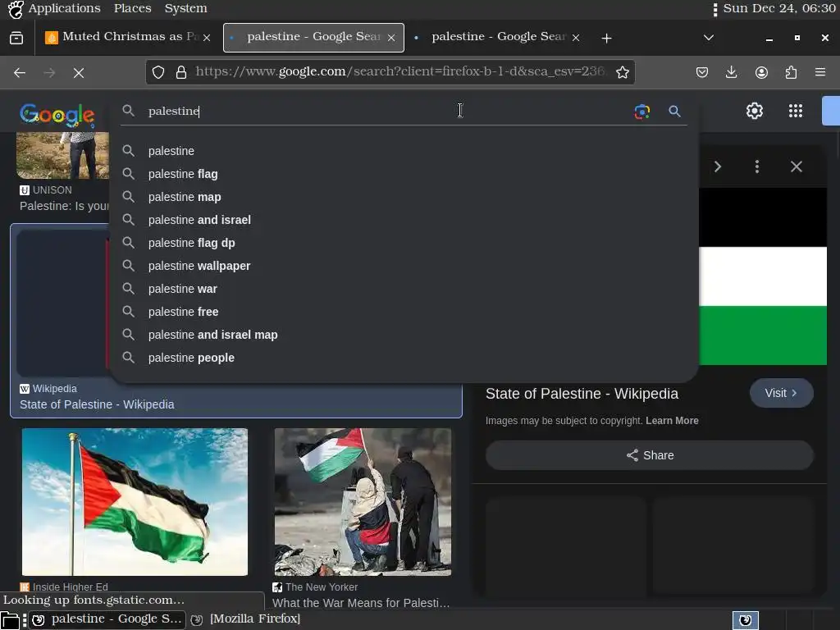Image resolution: width=840 pixels, height=630 pixels.
Task: Close the image preview panel
Action: [x=796, y=167]
